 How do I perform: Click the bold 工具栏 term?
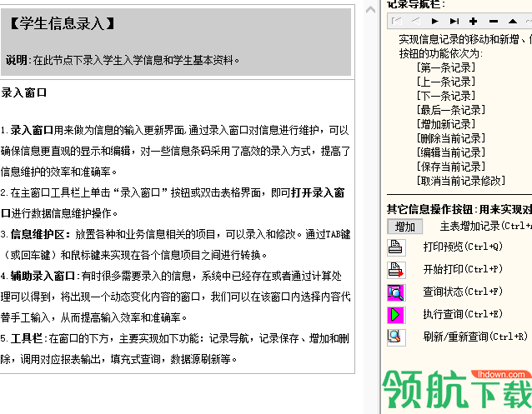27,338
